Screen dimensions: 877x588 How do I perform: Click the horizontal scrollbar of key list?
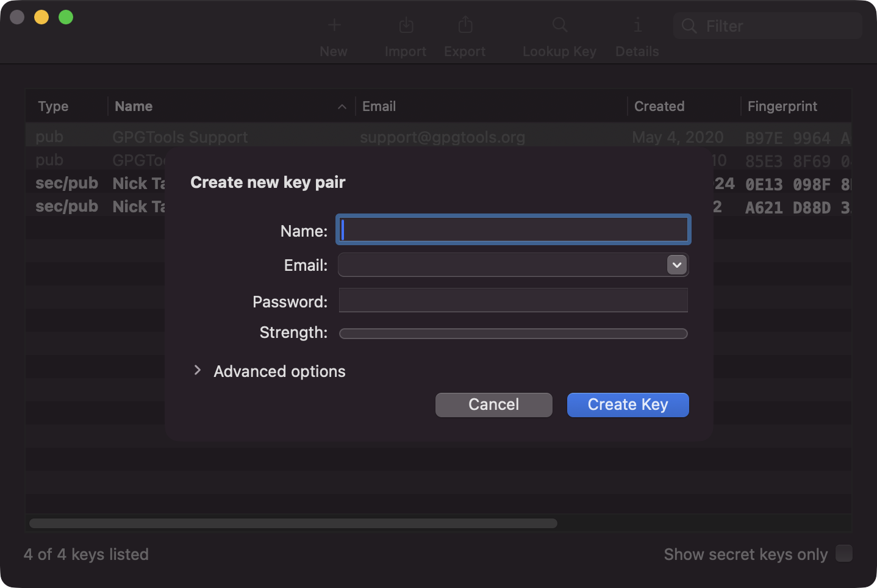point(293,523)
